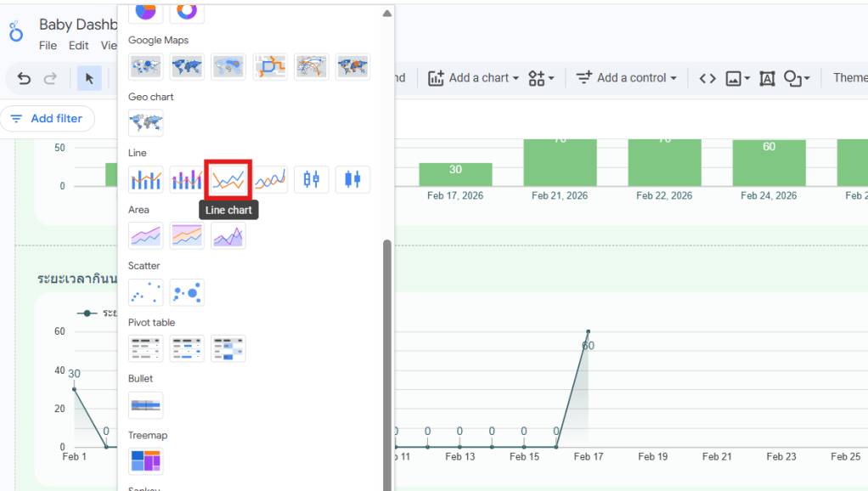Select the first Pivot table icon
The width and height of the screenshot is (868, 491).
click(x=145, y=348)
